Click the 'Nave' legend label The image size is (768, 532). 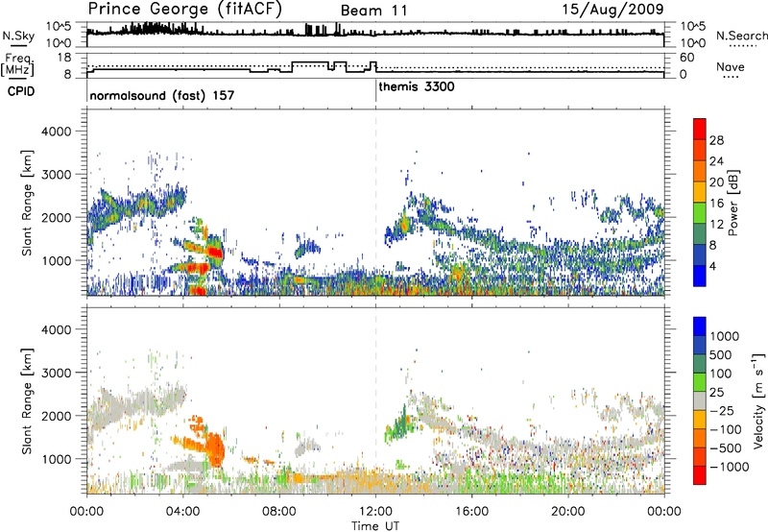pyautogui.click(x=731, y=66)
